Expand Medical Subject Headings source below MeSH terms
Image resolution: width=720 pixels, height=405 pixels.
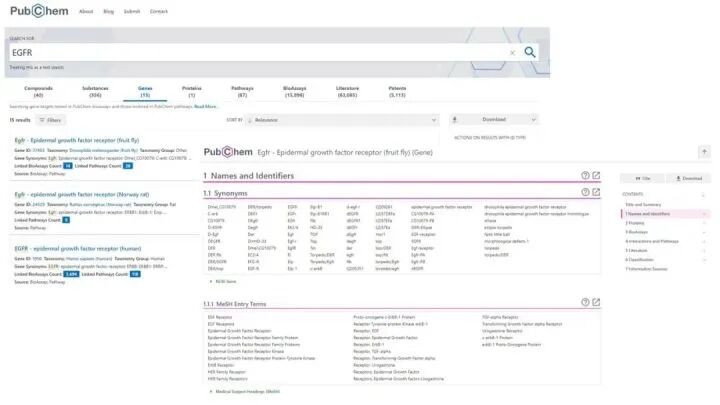(x=245, y=392)
